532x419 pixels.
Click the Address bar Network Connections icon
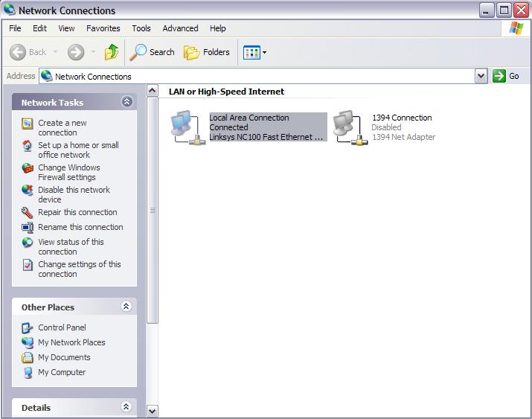[46, 76]
